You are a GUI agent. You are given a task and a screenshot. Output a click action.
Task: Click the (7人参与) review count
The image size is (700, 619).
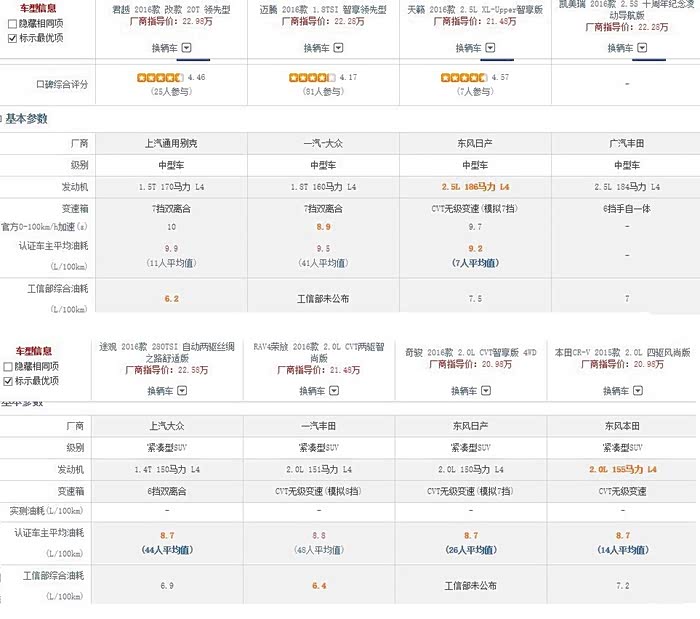click(475, 91)
